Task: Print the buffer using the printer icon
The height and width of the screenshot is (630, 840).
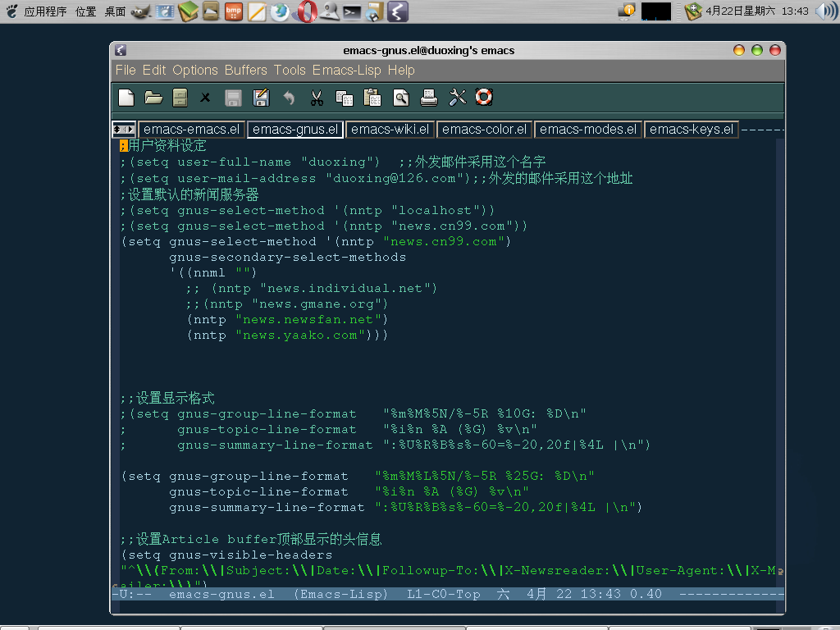Action: 428,98
